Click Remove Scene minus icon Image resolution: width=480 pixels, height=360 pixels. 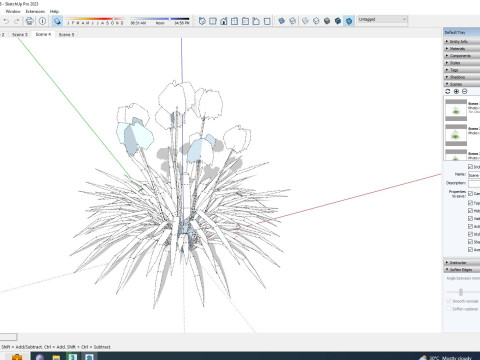pyautogui.click(x=465, y=91)
